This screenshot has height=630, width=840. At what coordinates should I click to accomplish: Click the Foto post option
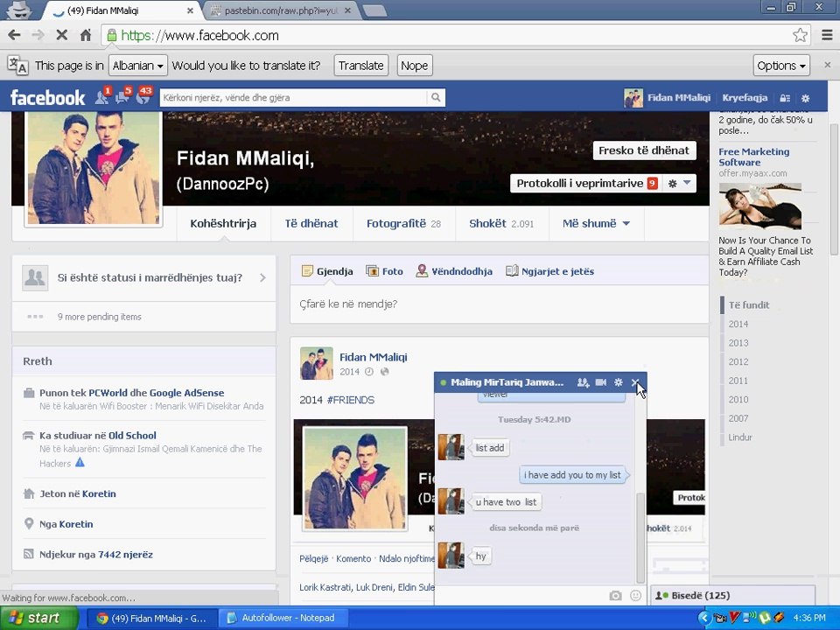(x=385, y=271)
